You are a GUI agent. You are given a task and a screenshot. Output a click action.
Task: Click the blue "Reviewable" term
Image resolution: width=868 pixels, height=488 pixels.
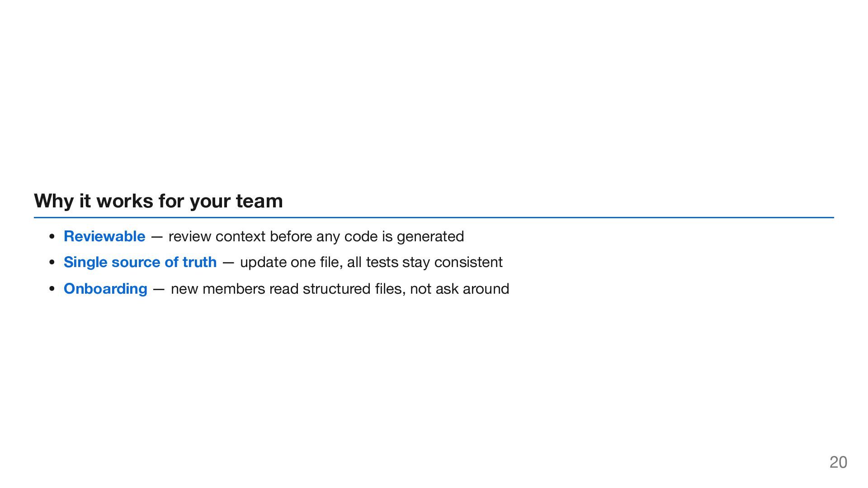click(x=104, y=236)
